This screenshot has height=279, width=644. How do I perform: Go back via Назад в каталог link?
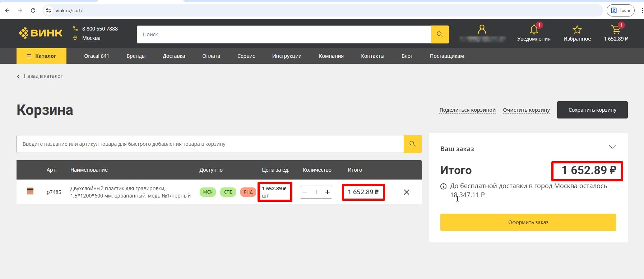click(x=43, y=76)
